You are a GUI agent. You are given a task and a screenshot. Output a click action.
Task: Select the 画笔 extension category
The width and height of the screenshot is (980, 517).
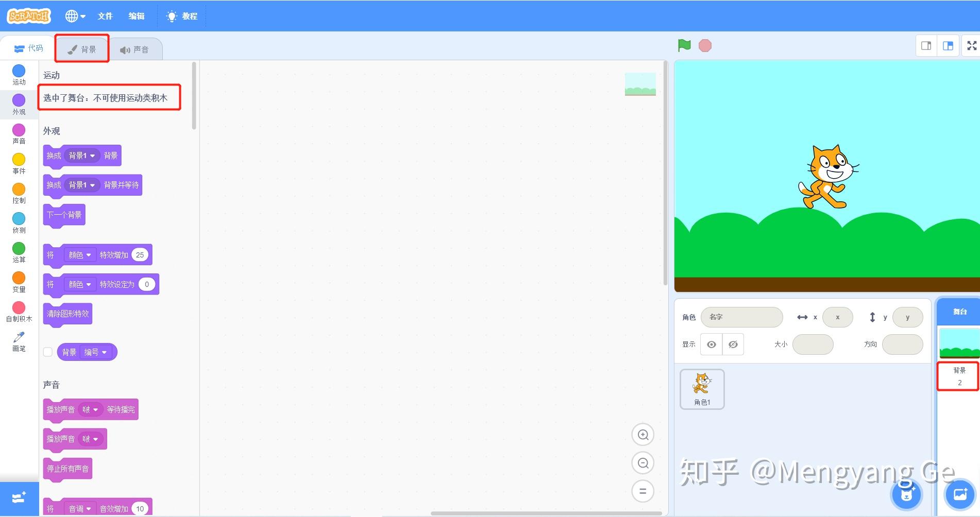pos(19,341)
